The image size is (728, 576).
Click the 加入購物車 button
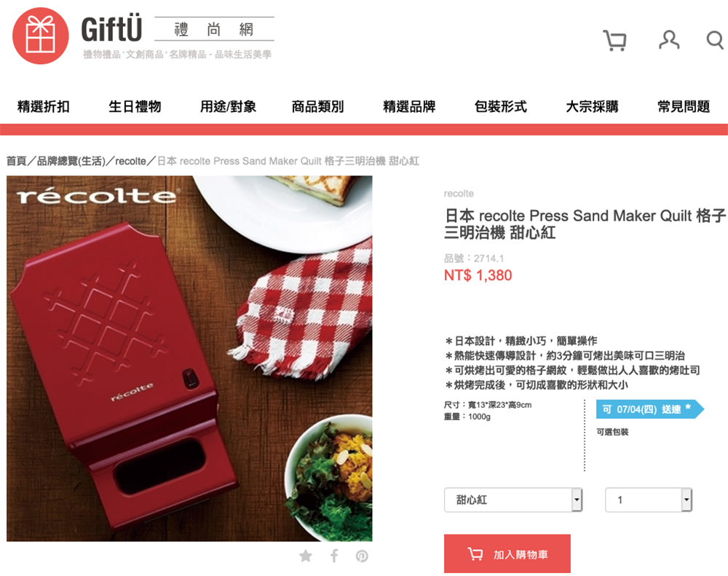click(x=507, y=553)
